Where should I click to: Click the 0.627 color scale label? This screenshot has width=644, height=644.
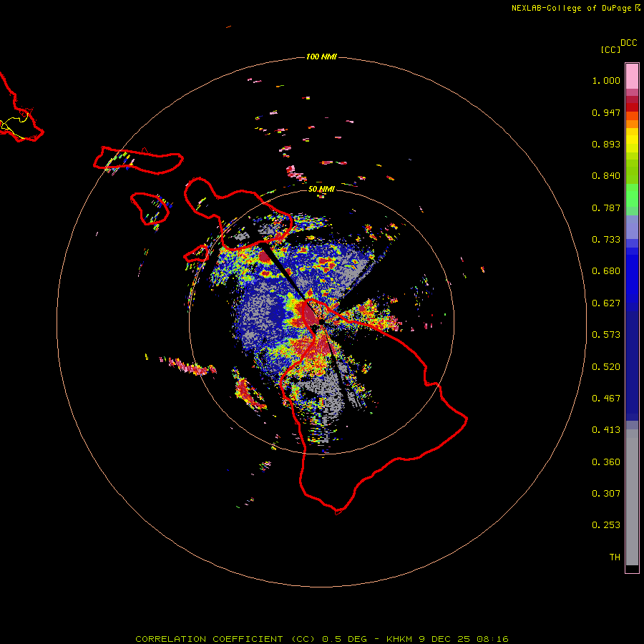[x=606, y=303]
